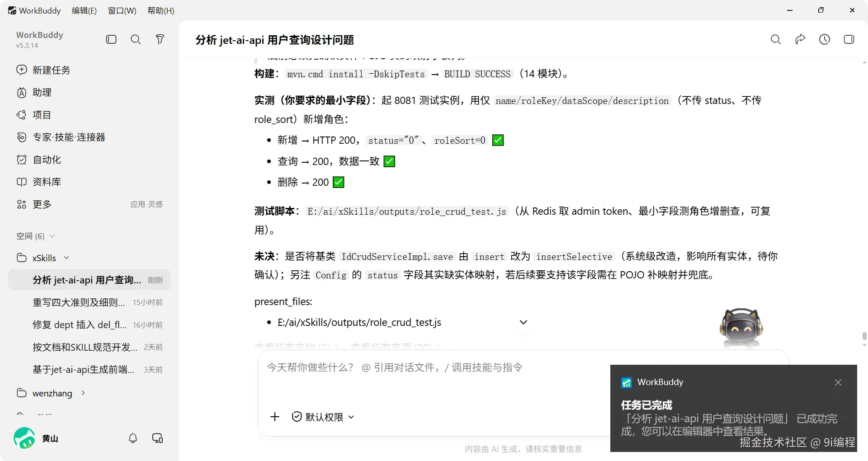Share this conversation via arrow icon
The height and width of the screenshot is (461, 868).
tap(800, 39)
